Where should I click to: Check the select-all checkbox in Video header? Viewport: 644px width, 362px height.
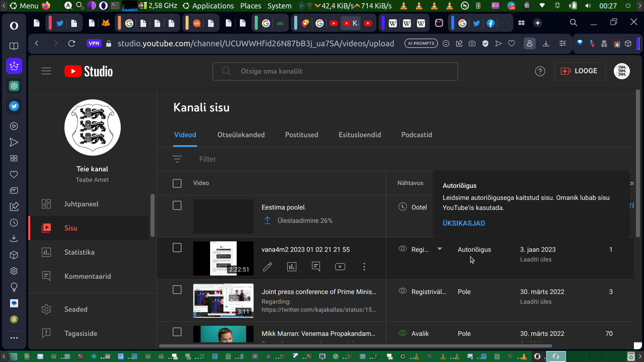coord(177,183)
